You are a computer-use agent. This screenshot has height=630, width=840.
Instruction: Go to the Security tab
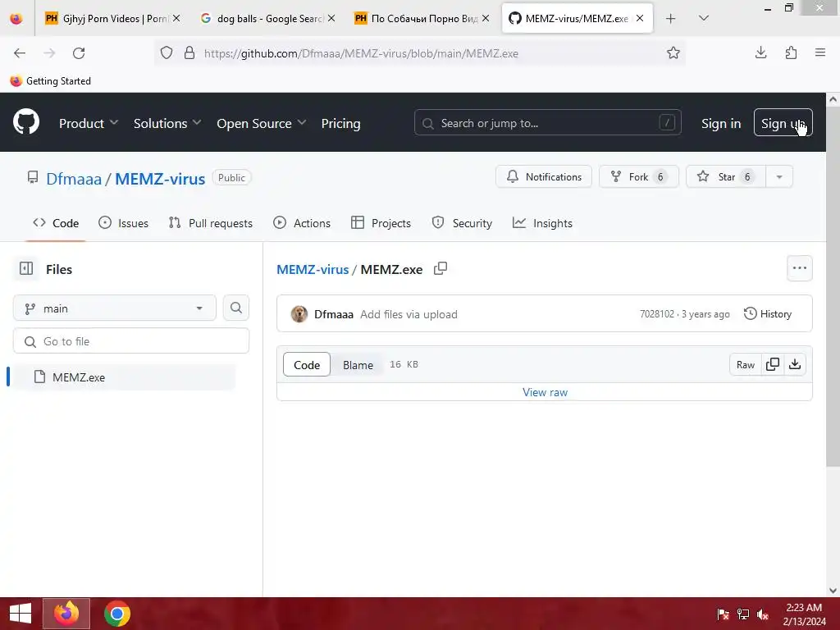click(x=462, y=223)
